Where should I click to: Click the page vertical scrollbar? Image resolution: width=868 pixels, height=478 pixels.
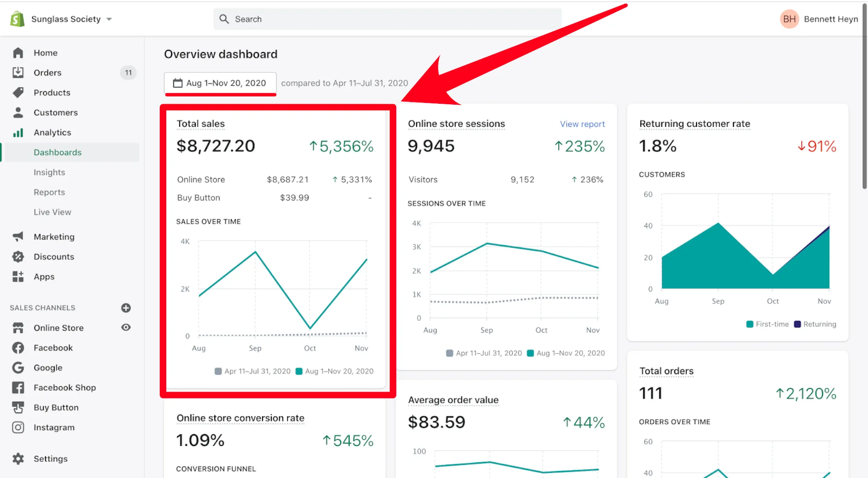865,96
